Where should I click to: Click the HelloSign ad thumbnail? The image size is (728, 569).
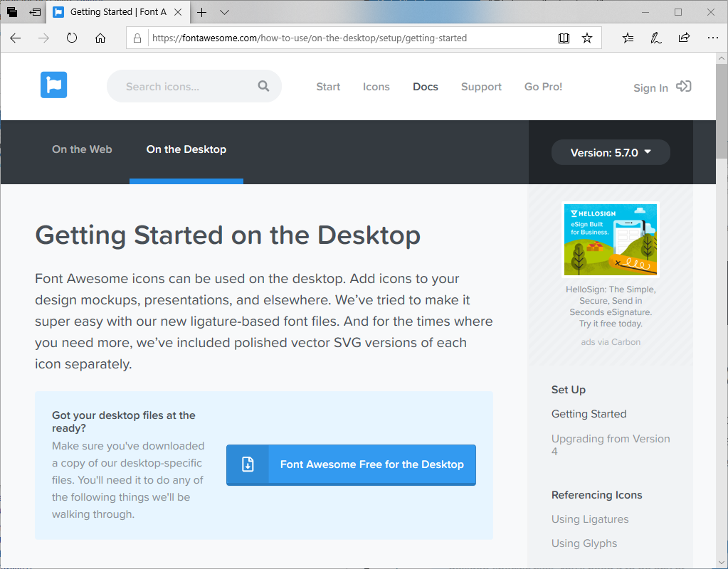[x=611, y=239]
